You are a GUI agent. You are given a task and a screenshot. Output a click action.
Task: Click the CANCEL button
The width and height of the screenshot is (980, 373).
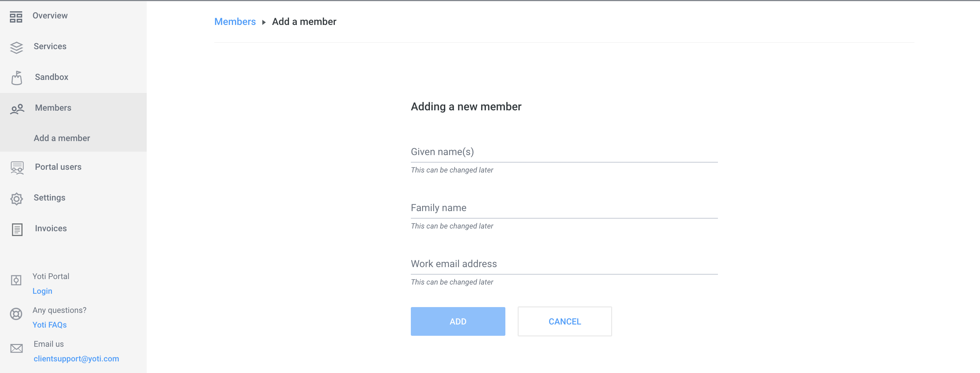click(x=565, y=321)
